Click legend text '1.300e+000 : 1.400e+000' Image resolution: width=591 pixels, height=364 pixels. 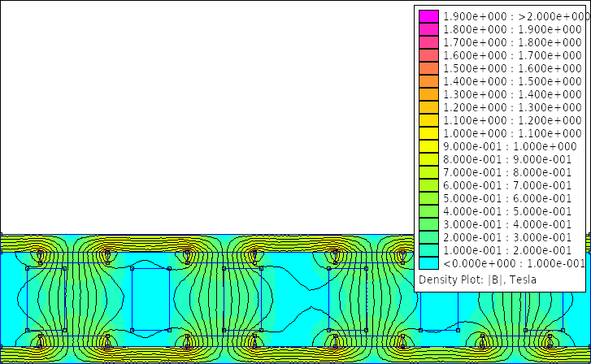(x=512, y=94)
